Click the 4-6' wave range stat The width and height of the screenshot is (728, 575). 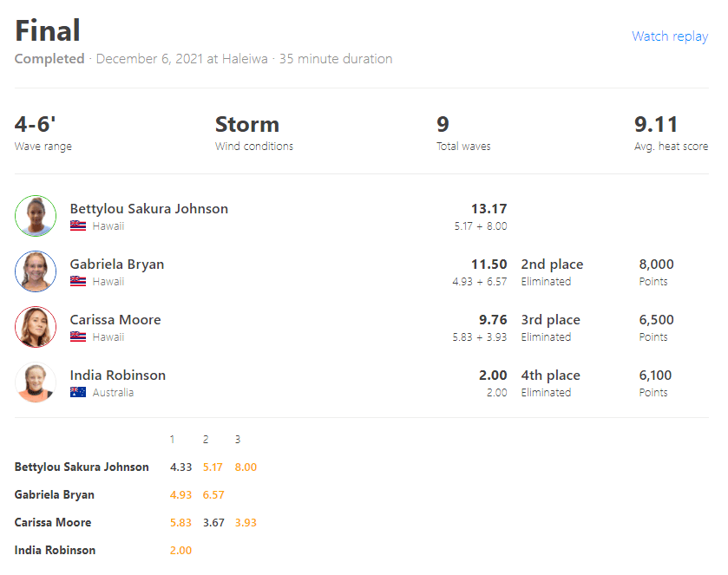pyautogui.click(x=36, y=125)
